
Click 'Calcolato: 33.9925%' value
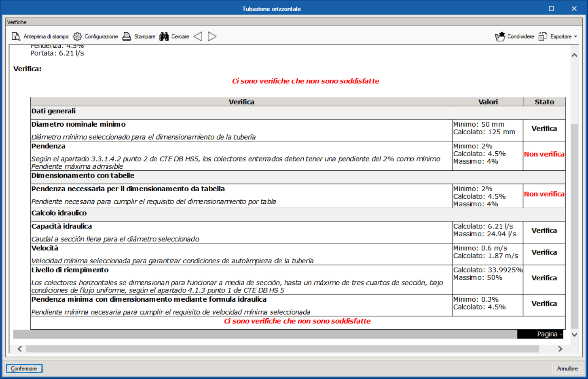pyautogui.click(x=488, y=270)
